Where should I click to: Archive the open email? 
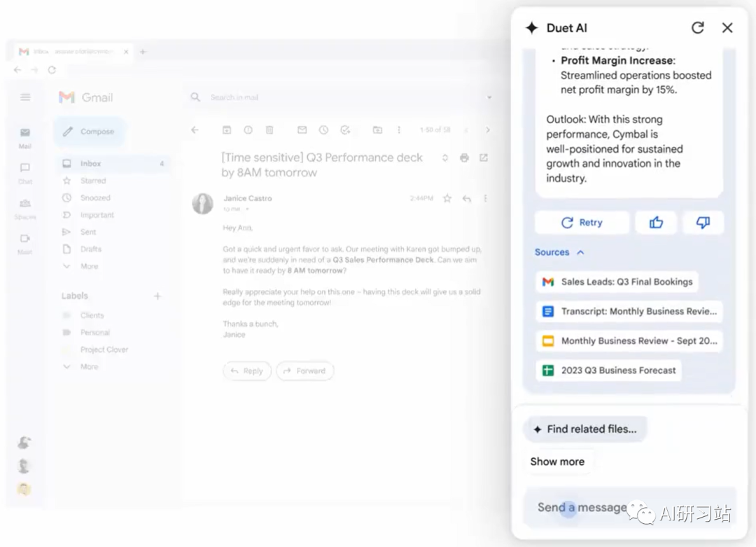(x=227, y=130)
